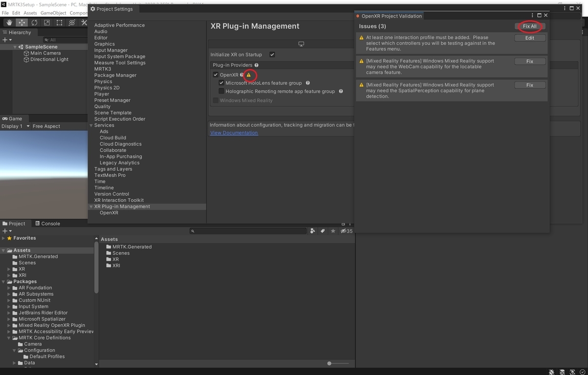The width and height of the screenshot is (588, 375).
Task: Click help icon beside Plug-in Providers
Action: pos(256,65)
